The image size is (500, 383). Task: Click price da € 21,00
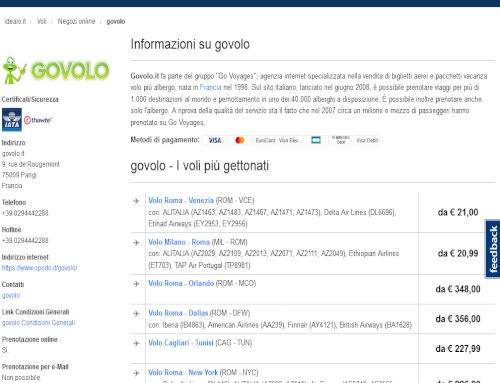[x=458, y=212]
